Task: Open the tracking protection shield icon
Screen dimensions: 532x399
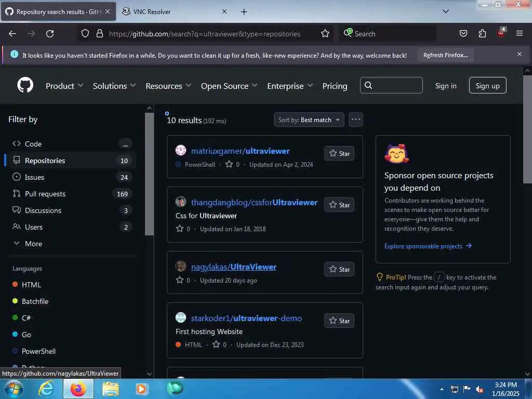Action: coord(85,34)
